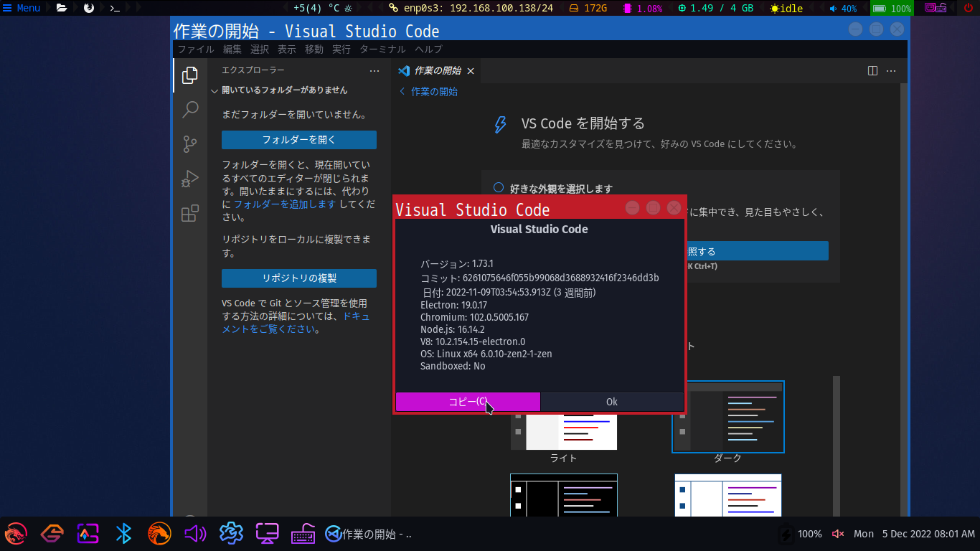Click the battery 100% indicator in top panel
The image size is (980, 551).
892,9
